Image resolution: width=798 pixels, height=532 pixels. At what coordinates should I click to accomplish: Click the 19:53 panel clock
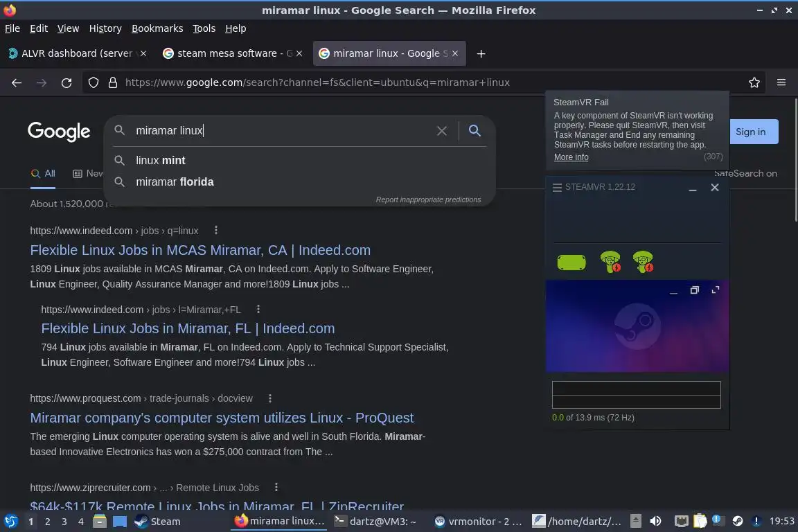pyautogui.click(x=781, y=521)
